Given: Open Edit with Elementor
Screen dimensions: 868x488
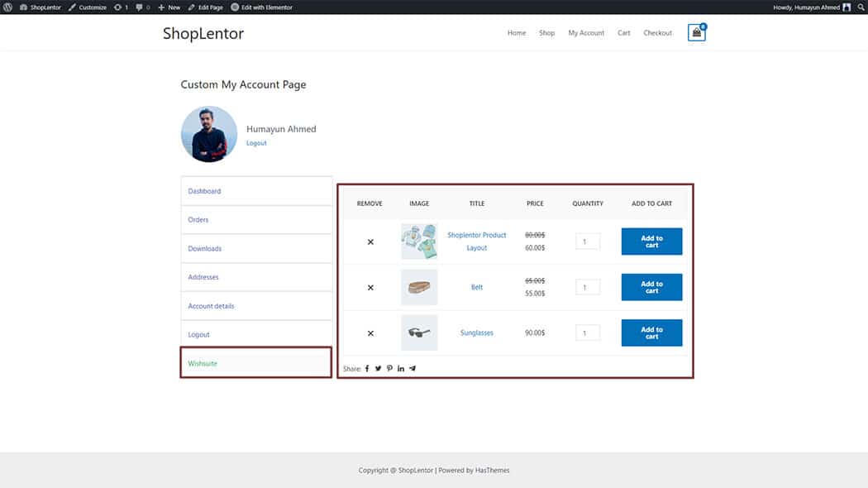Looking at the screenshot, I should [261, 7].
